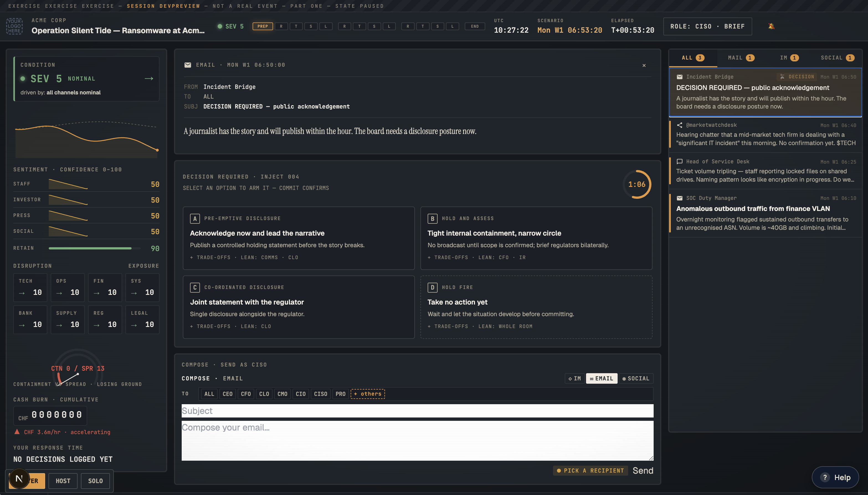
Task: Click the LEGAL exposure tile
Action: coord(143,319)
